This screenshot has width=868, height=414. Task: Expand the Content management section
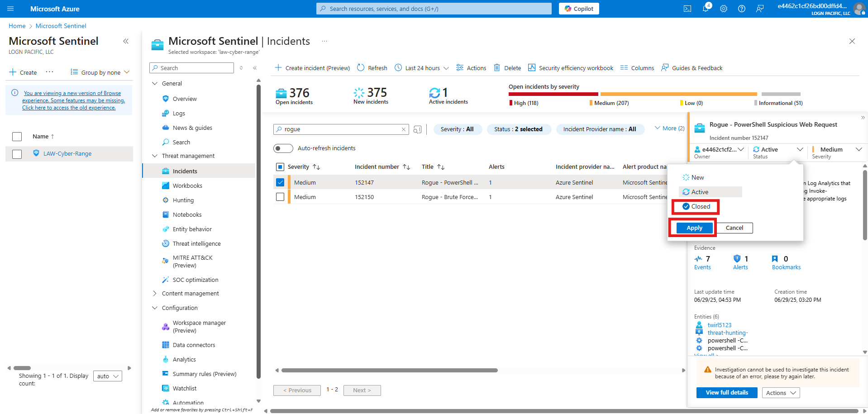(155, 293)
